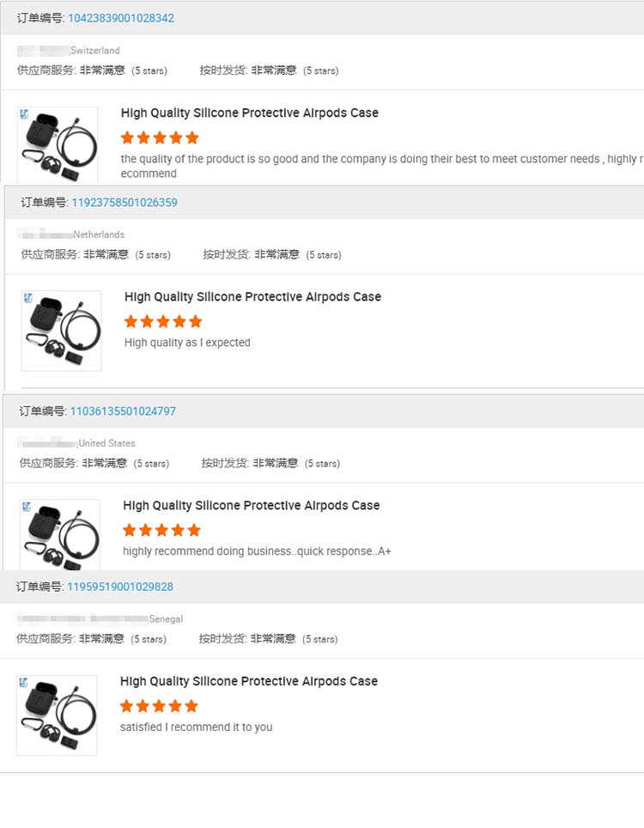Viewport: 644px width, 828px height.
Task: Open order number 11959519001029828 link
Action: click(120, 587)
